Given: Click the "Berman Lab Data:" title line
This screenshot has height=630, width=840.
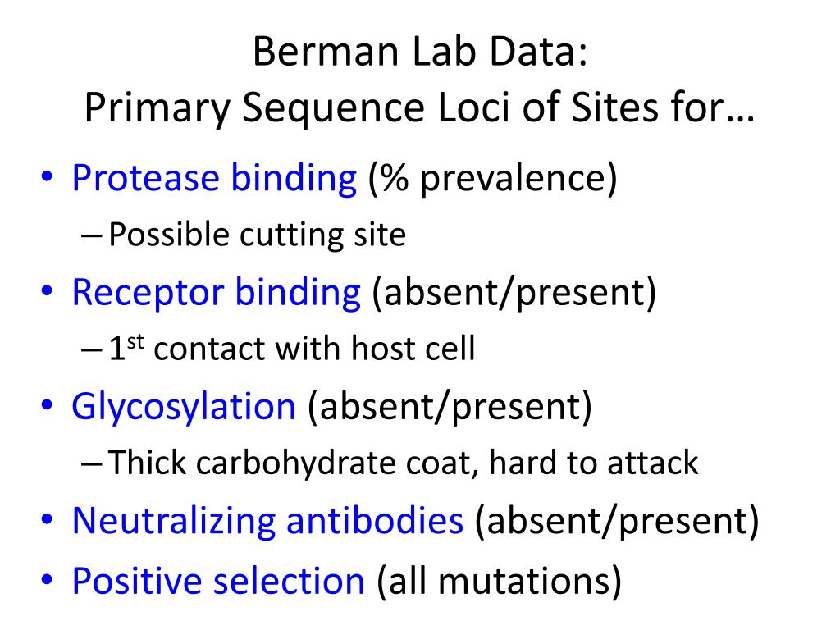Looking at the screenshot, I should point(419,52).
